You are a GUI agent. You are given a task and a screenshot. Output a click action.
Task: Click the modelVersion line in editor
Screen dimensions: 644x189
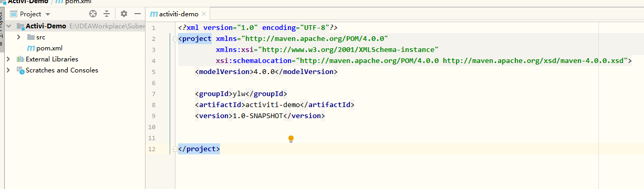click(x=266, y=72)
